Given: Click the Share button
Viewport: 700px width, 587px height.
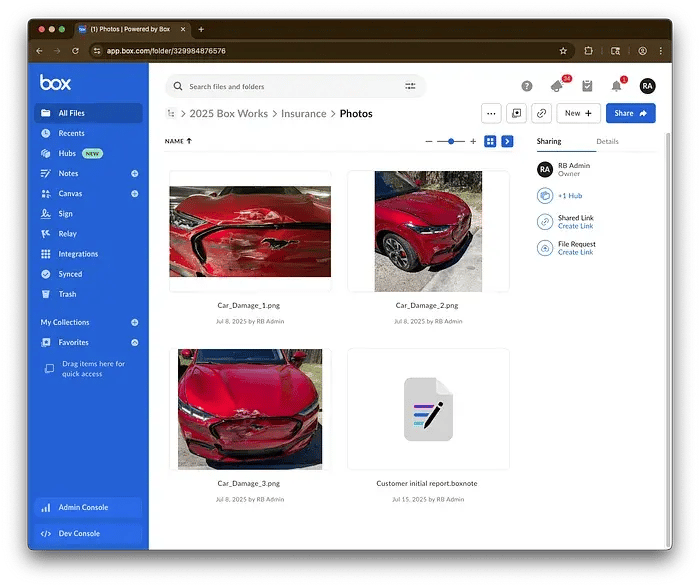Looking at the screenshot, I should coord(630,113).
